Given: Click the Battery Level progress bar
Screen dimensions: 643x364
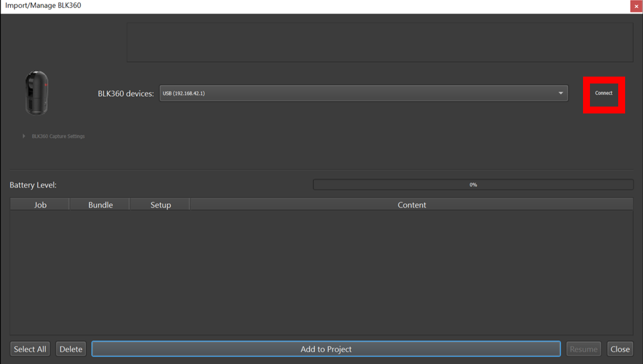Looking at the screenshot, I should [x=473, y=185].
